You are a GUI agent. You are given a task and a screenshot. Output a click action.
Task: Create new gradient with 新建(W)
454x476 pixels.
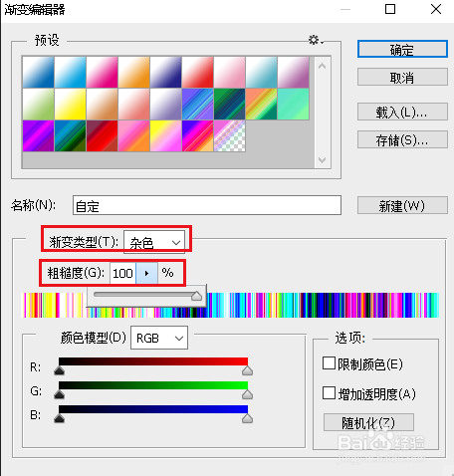click(402, 205)
